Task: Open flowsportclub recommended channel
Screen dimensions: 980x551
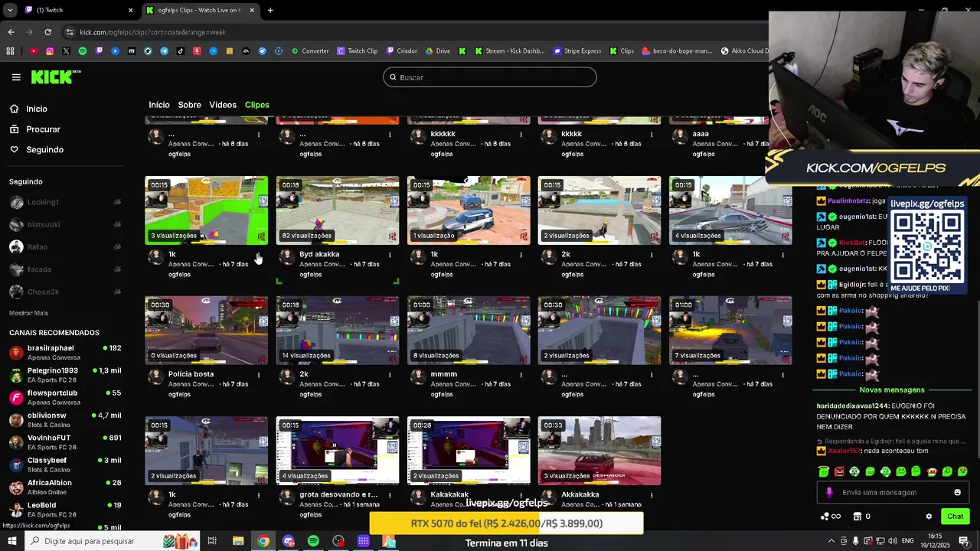Action: point(65,397)
